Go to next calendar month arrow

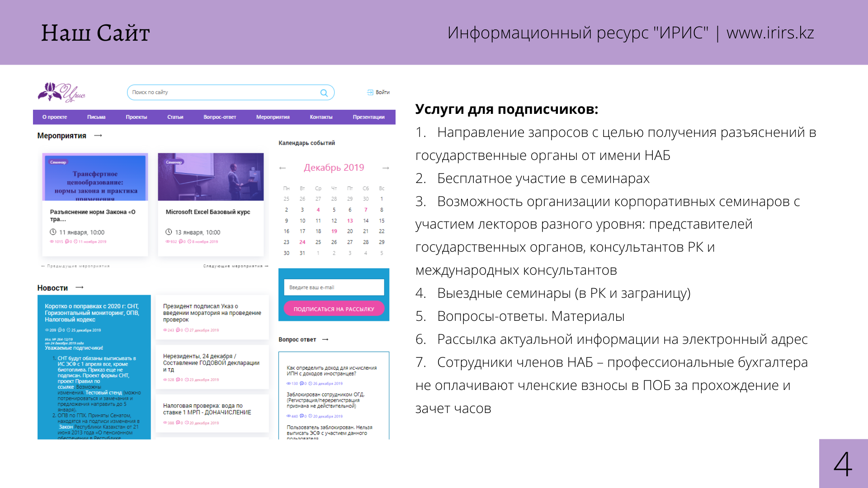coord(386,168)
